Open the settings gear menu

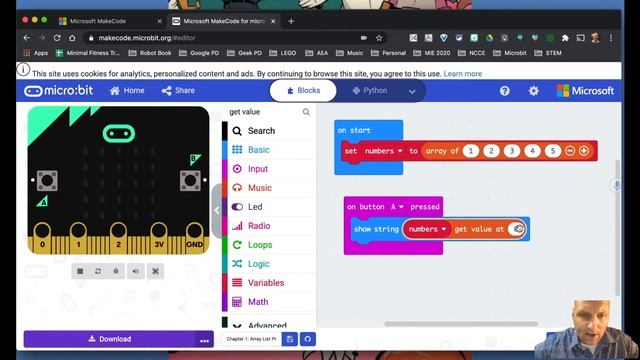[x=533, y=91]
